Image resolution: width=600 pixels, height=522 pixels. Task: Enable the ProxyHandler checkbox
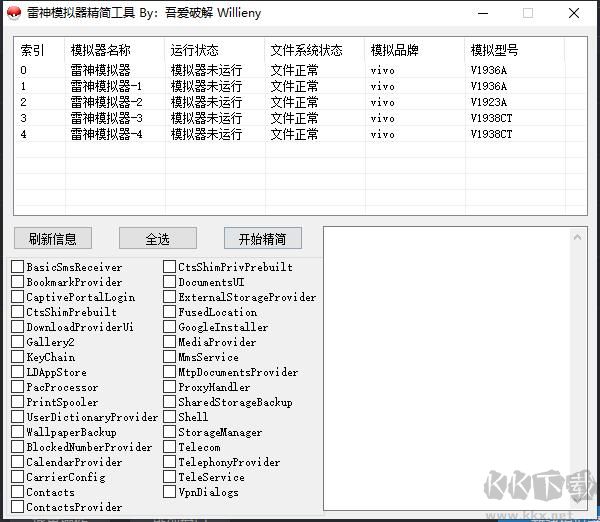[x=170, y=387]
